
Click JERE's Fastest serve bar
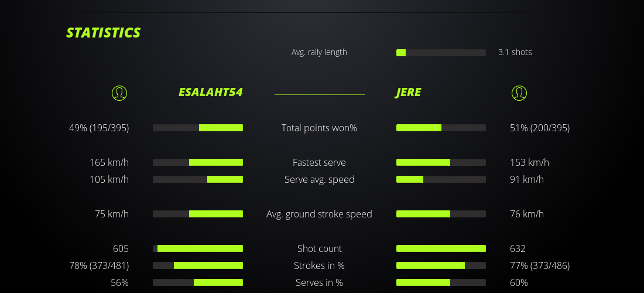[441, 162]
